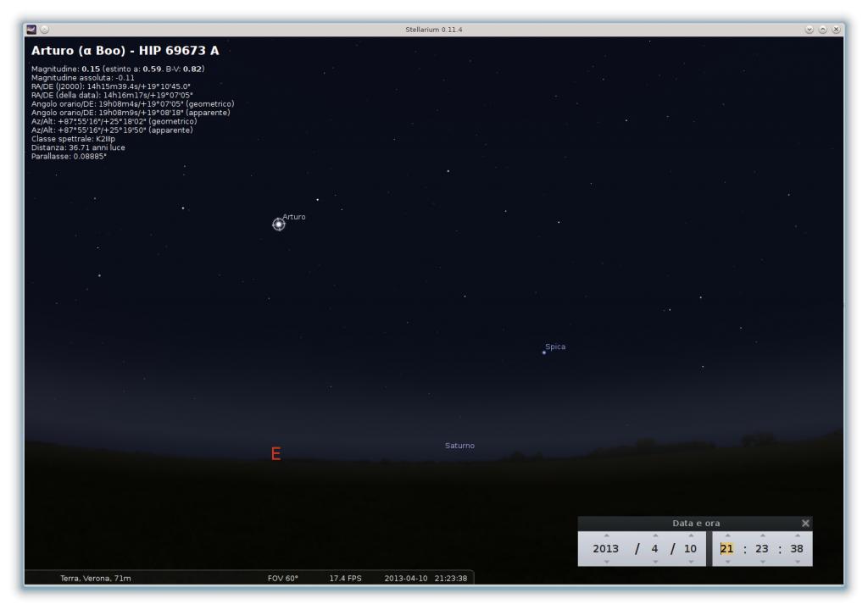Click the red E cardinal point marker
868x610 pixels.
[275, 454]
